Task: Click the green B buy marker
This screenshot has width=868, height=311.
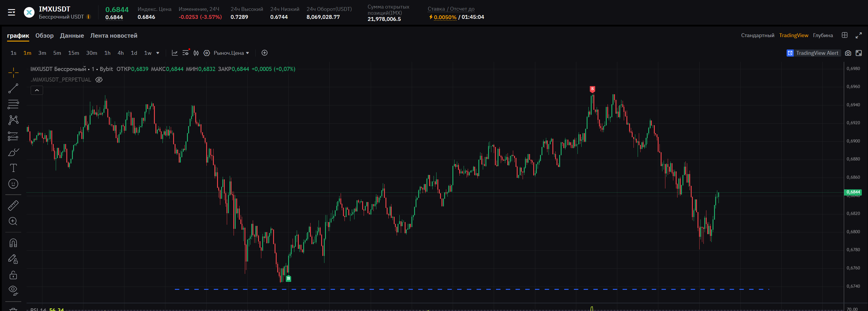Action: pos(288,278)
